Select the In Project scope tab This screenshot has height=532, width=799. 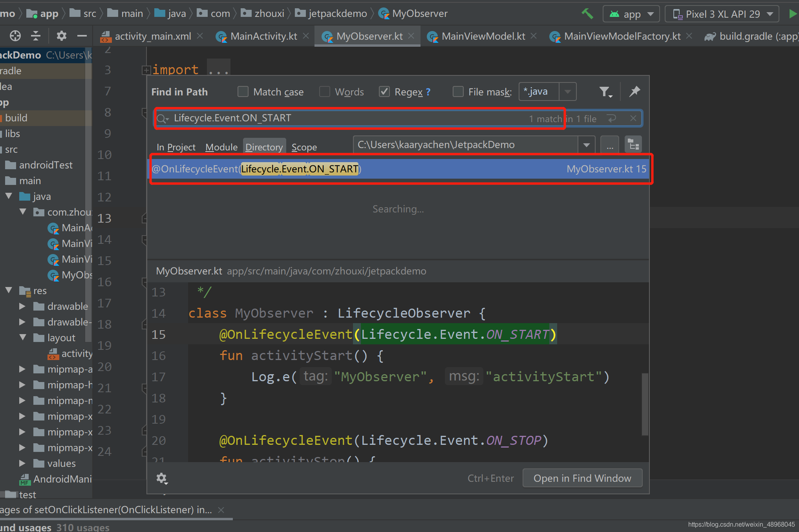coord(176,147)
